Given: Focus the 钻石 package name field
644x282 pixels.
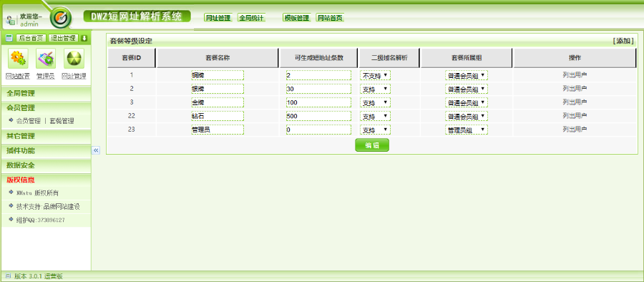Looking at the screenshot, I should (x=218, y=116).
